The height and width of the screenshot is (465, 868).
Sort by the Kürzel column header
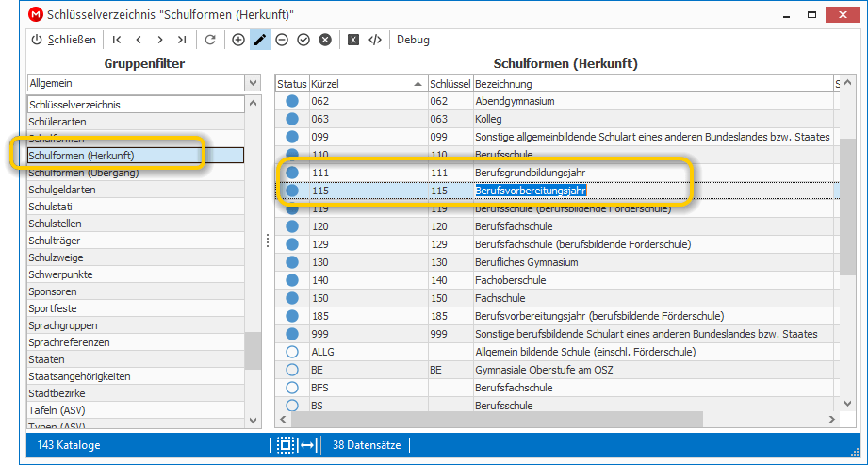tap(368, 84)
